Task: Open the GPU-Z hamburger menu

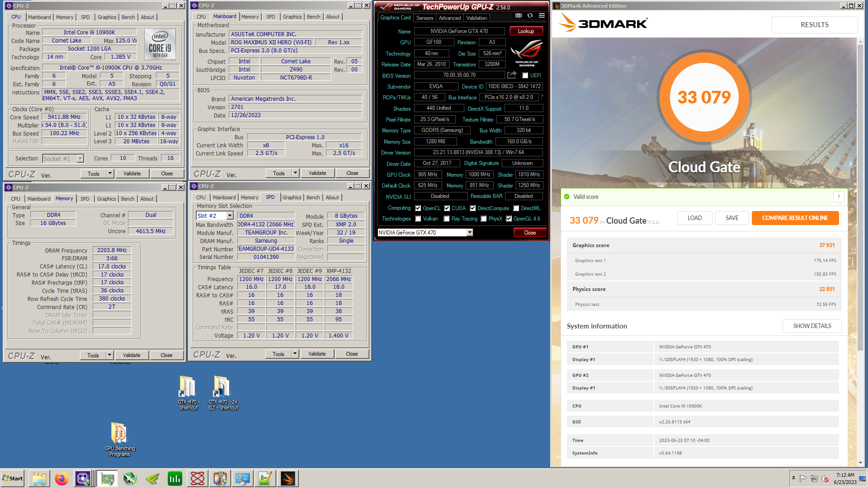Action: click(542, 16)
